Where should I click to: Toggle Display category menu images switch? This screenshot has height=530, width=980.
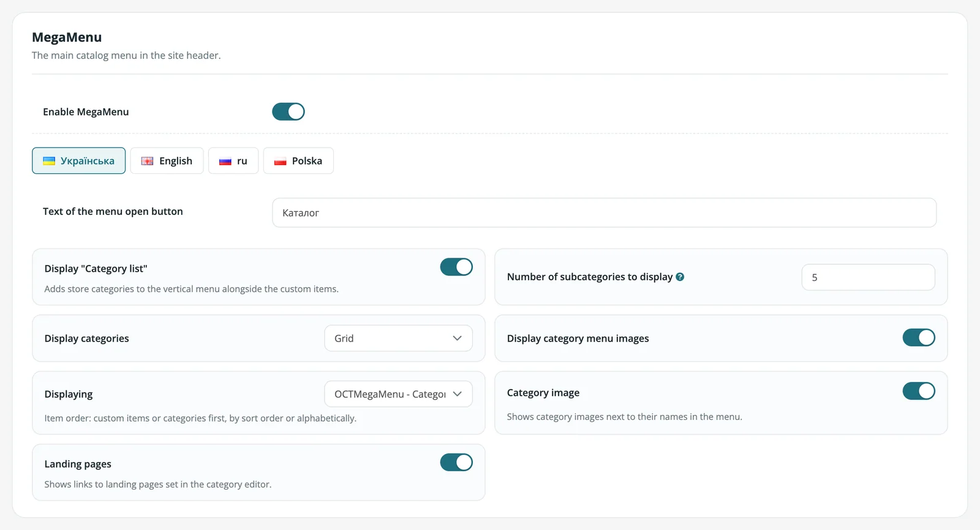pyautogui.click(x=919, y=337)
